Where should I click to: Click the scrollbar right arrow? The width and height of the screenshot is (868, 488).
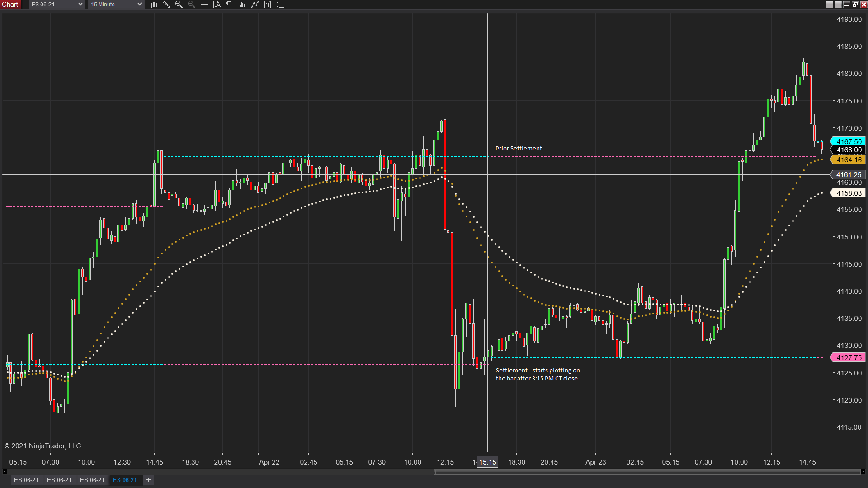[863, 472]
